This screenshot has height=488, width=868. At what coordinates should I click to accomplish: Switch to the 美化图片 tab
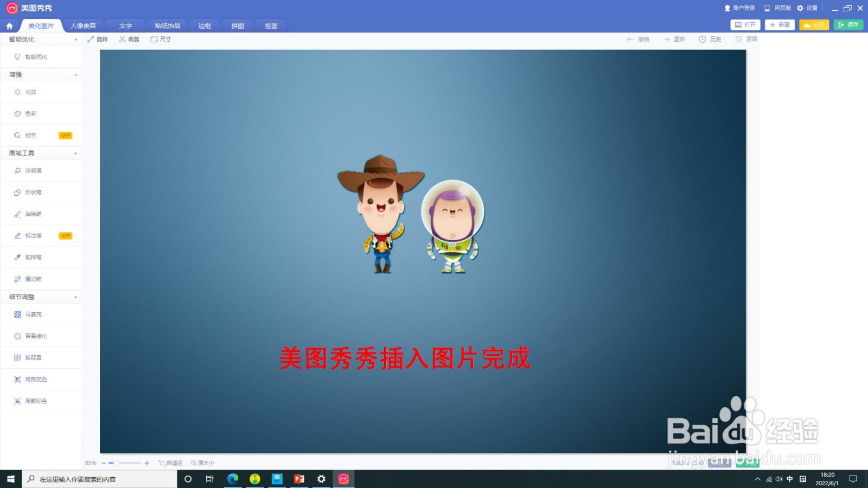point(41,25)
